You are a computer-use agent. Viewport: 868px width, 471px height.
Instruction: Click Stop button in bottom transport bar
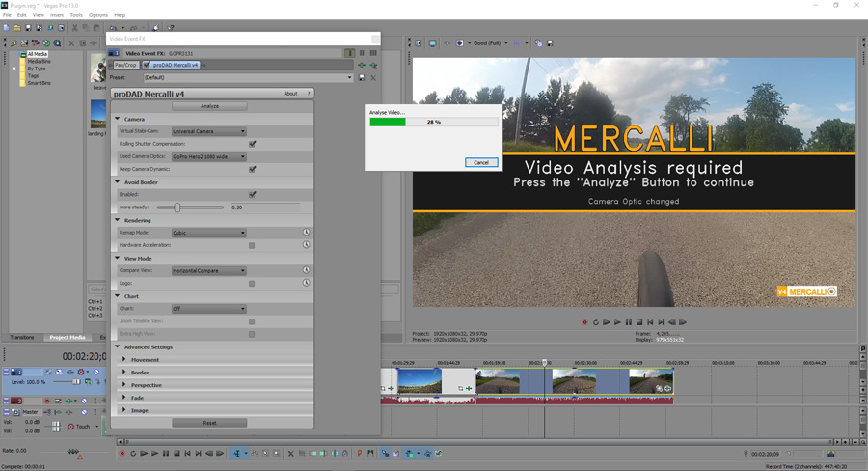[x=177, y=454]
